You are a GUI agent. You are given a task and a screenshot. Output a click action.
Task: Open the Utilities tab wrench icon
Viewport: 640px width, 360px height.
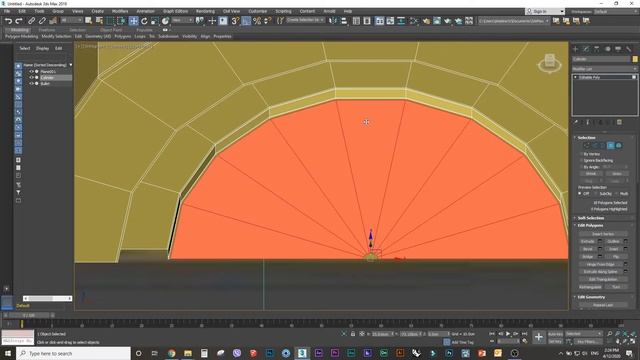click(629, 49)
